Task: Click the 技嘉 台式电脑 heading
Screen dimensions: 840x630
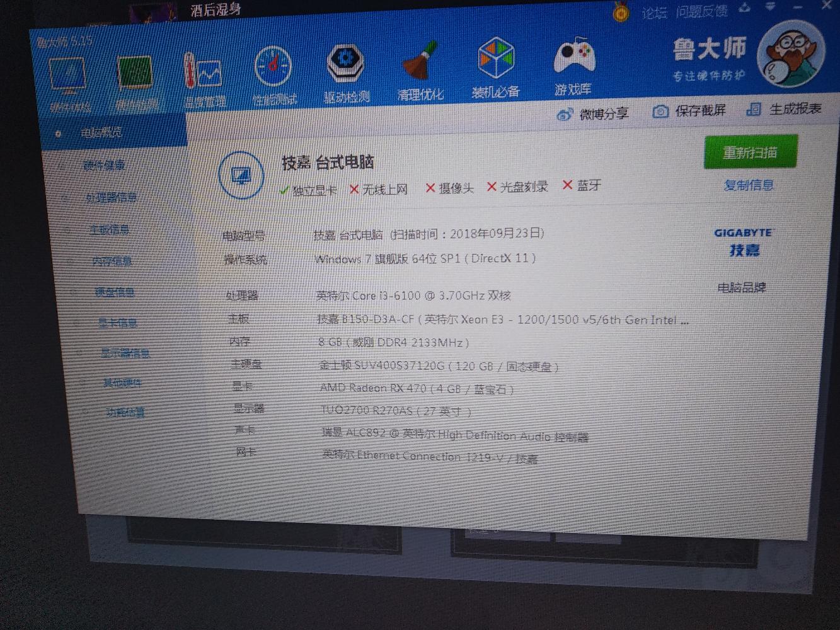Action: 328,163
